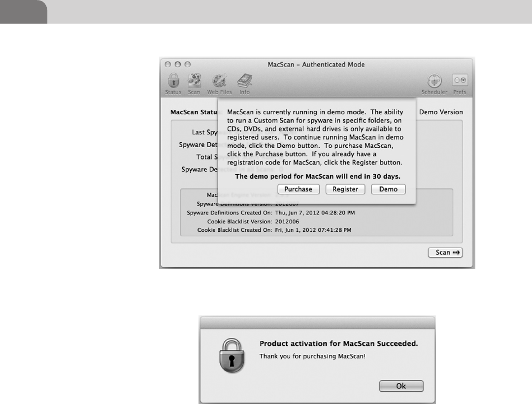This screenshot has height=404, width=532.
Task: Click the 'Demo Version' label
Action: point(441,112)
